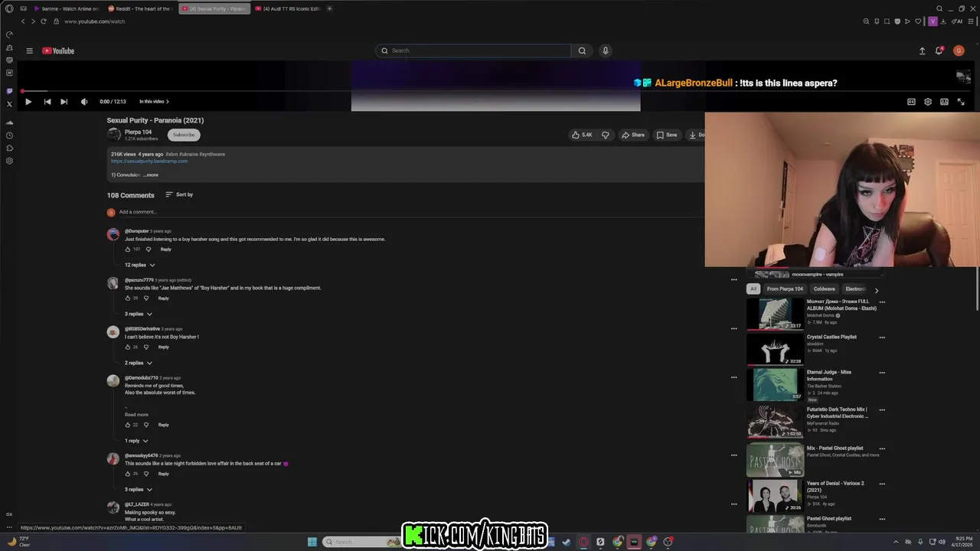Expand 3 replies under @pazuzu7779's comment
This screenshot has height=551, width=980.
pos(139,314)
